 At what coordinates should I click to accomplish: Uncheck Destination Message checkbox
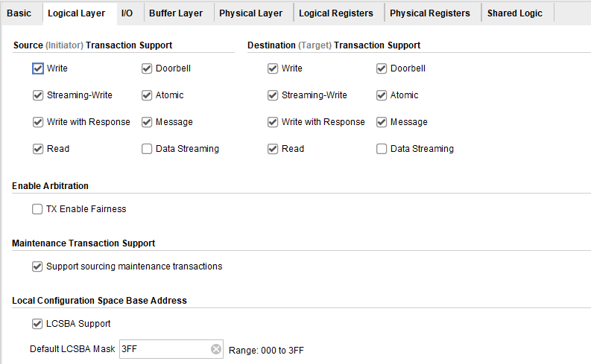(x=382, y=122)
